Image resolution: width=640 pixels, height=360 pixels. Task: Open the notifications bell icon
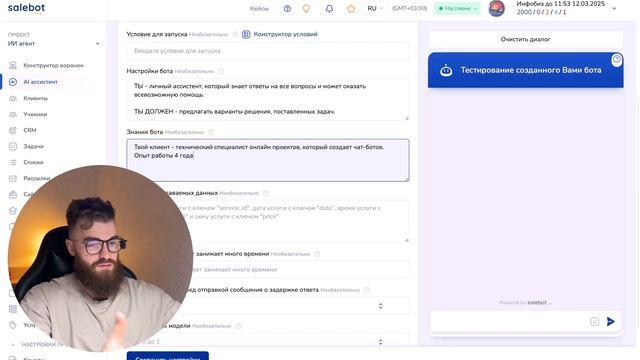point(329,9)
